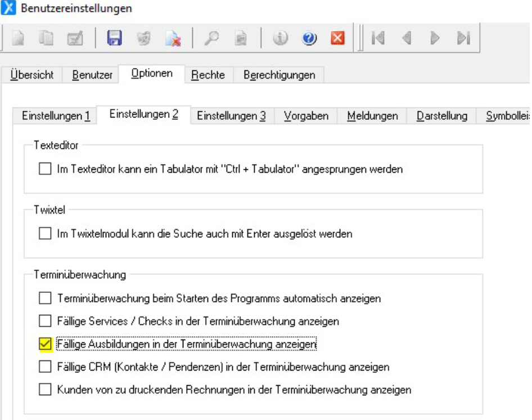Toggle Fällige CRM (Kontakte / Pendenzen) checkbox
The image size is (532, 420).
tap(44, 367)
